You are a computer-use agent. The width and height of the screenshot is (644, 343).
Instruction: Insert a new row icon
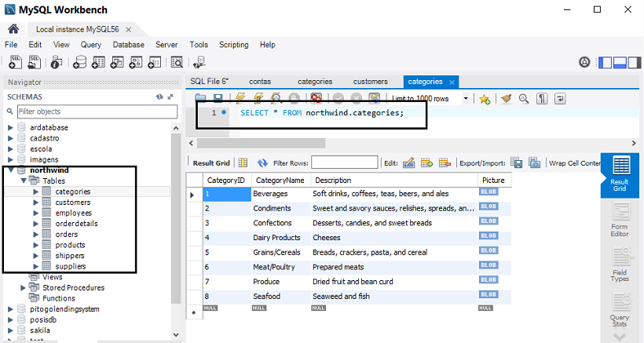click(x=426, y=163)
